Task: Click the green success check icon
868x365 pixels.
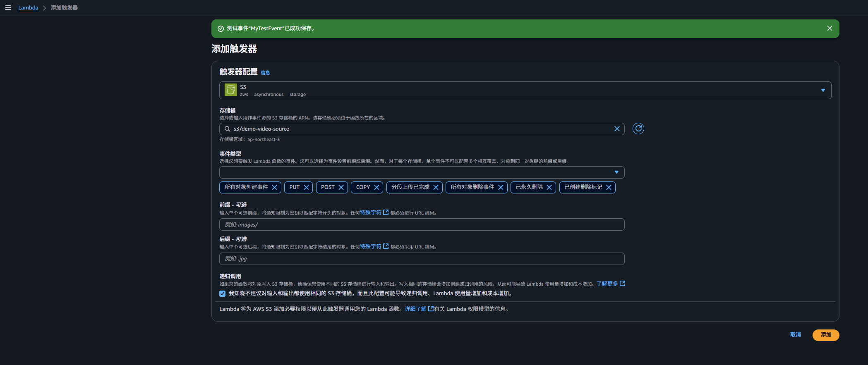Action: (x=221, y=29)
